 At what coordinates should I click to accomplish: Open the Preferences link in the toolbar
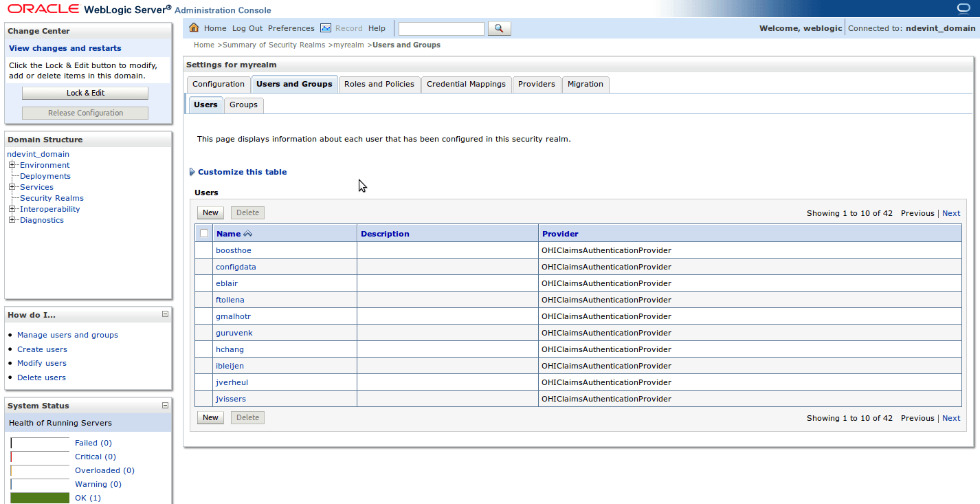[x=291, y=28]
